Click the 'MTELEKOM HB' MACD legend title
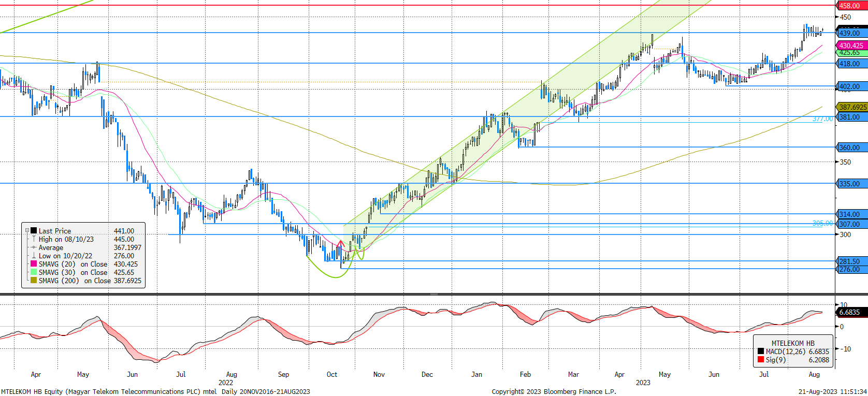Screen dimensions: 868x396 (x=793, y=343)
